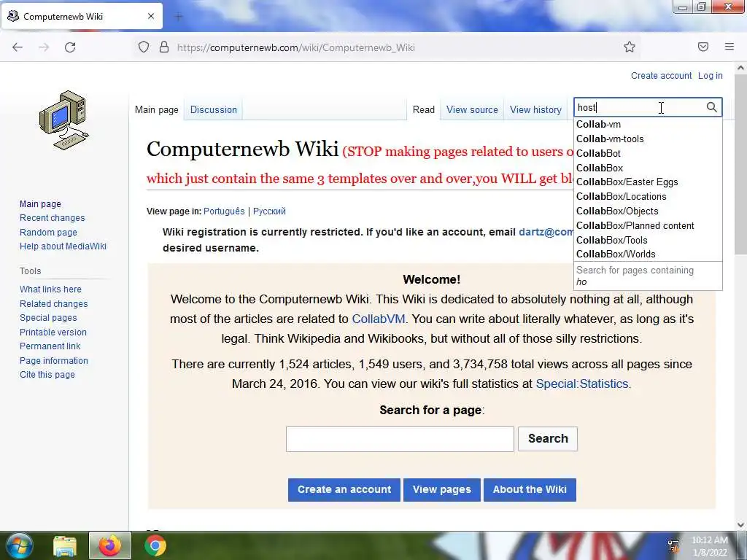Open the Firefox hamburger menu
The height and width of the screenshot is (560, 747).
[729, 47]
